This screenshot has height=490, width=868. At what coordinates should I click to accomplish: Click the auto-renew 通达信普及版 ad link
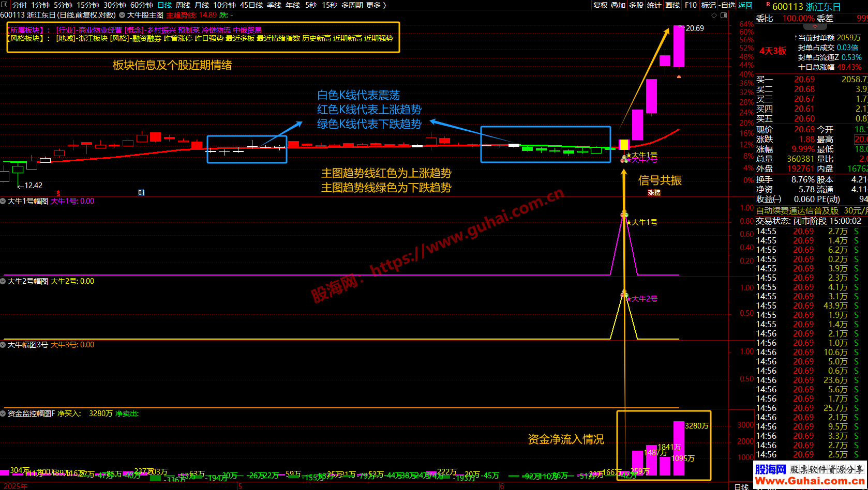[812, 211]
